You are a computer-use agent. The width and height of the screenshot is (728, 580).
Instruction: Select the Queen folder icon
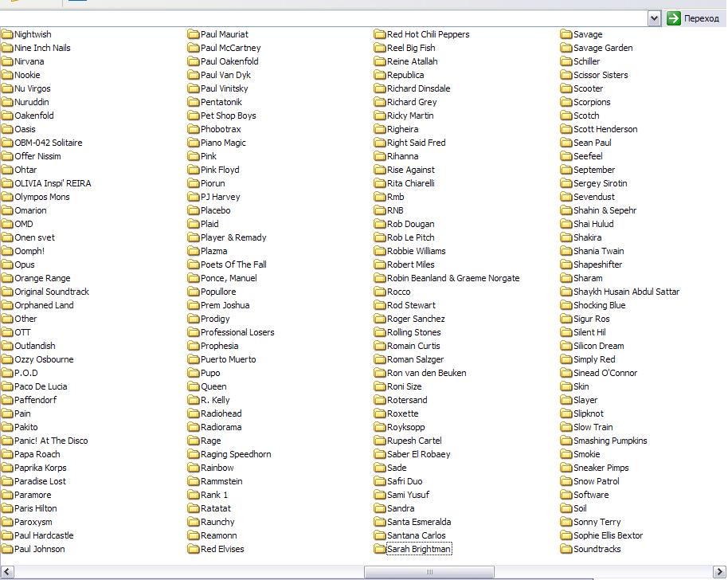click(193, 386)
